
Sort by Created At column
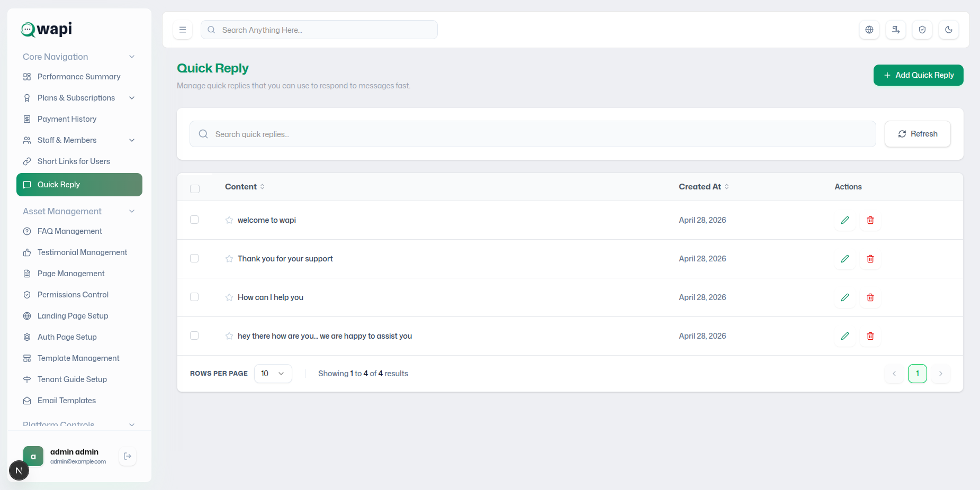click(x=704, y=187)
